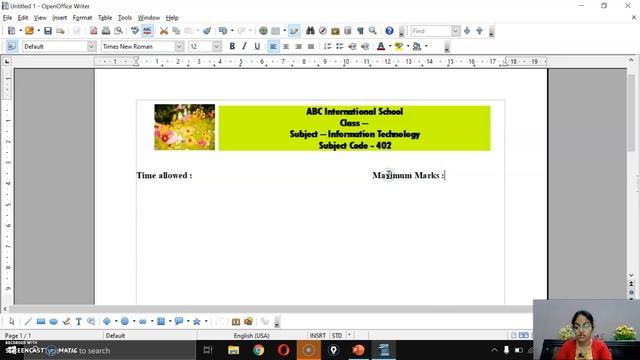
Task: Open the Table menu
Action: [x=105, y=18]
